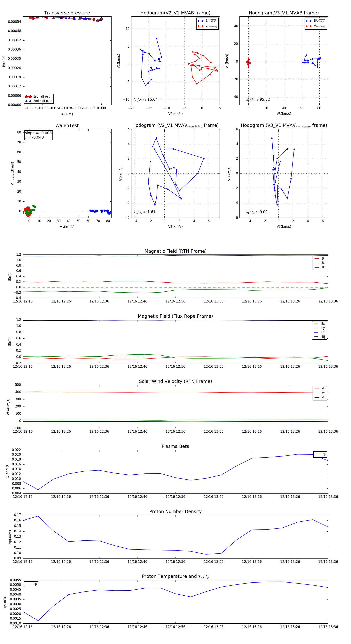This screenshot has width=351, height=644.
Task: Select the "Hodogram(V2_V1 MVAB frame)" title
Action: click(x=175, y=13)
